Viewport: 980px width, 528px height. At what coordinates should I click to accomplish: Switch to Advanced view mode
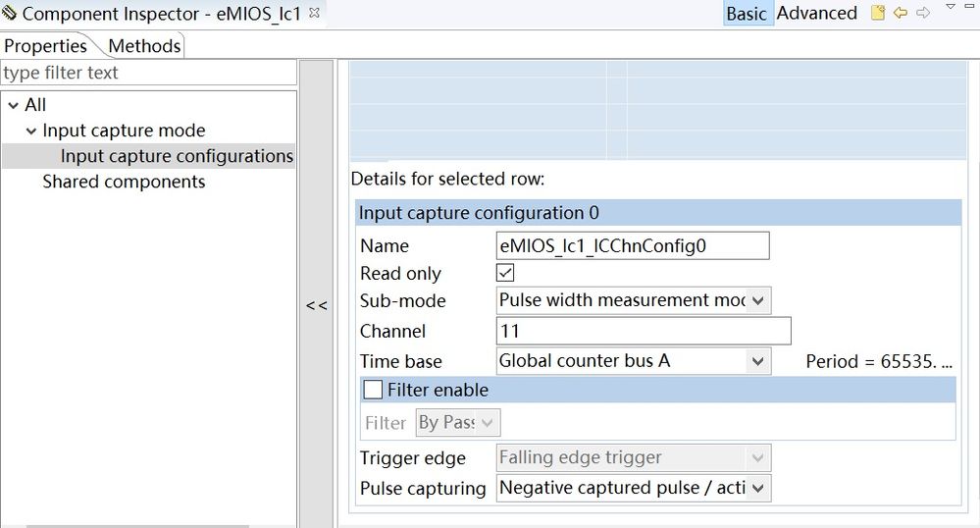816,13
